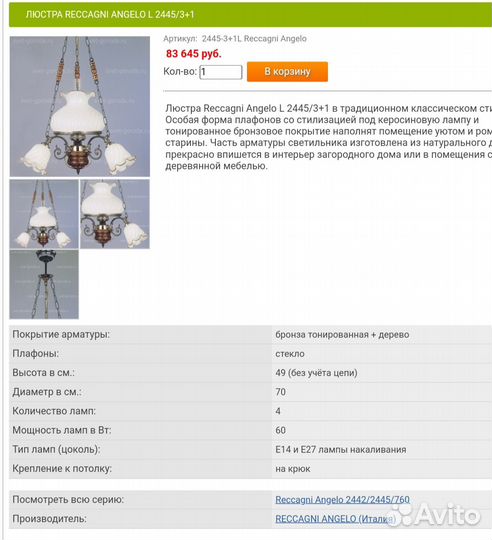The height and width of the screenshot is (540, 492).
Task: Click the 'Покрытие арматуры' specification row
Action: click(250, 334)
